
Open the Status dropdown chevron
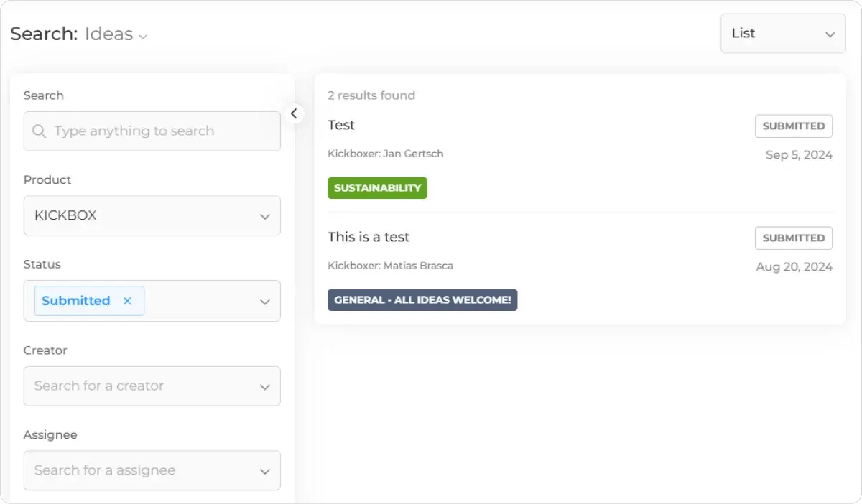pos(265,302)
